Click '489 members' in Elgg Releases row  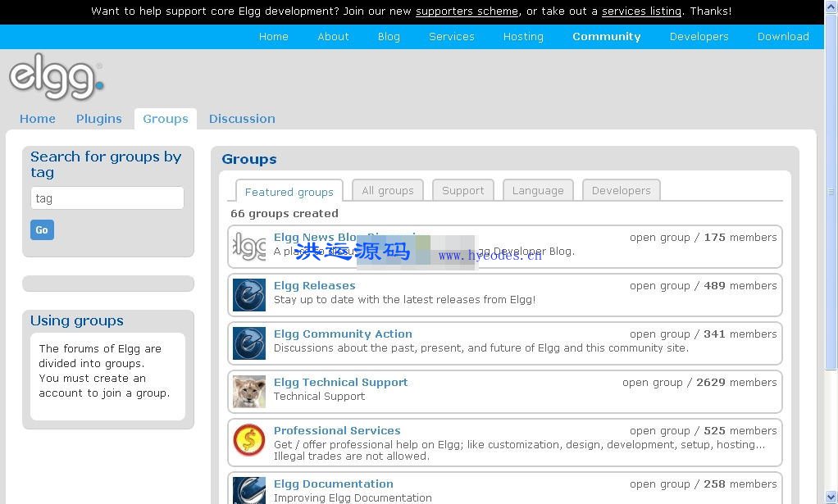point(740,286)
